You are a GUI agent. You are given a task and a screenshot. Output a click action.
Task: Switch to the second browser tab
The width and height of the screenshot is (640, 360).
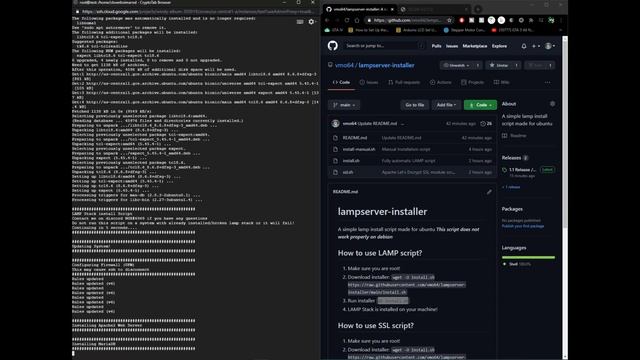[434, 9]
